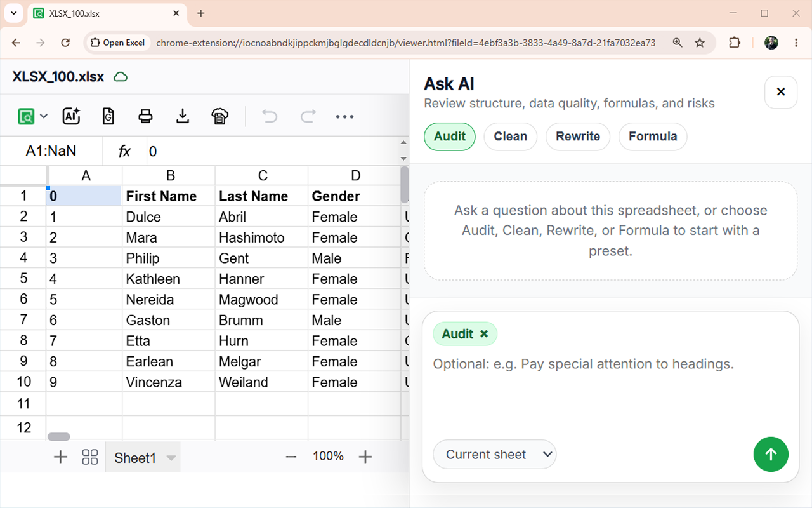Select column B header
812x508 pixels.
pyautogui.click(x=170, y=176)
